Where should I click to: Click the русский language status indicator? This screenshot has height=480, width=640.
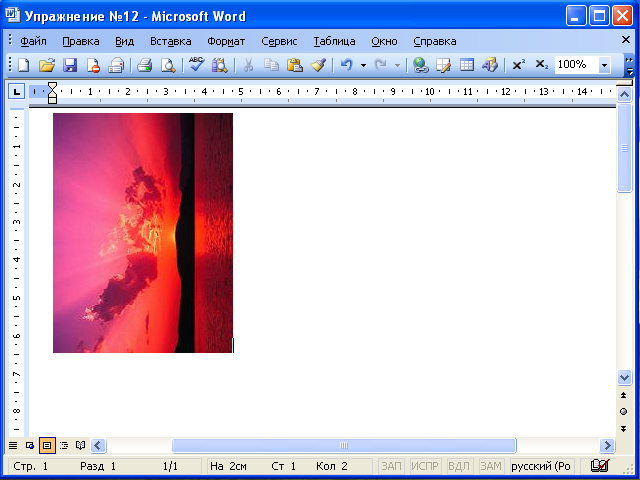[x=541, y=466]
